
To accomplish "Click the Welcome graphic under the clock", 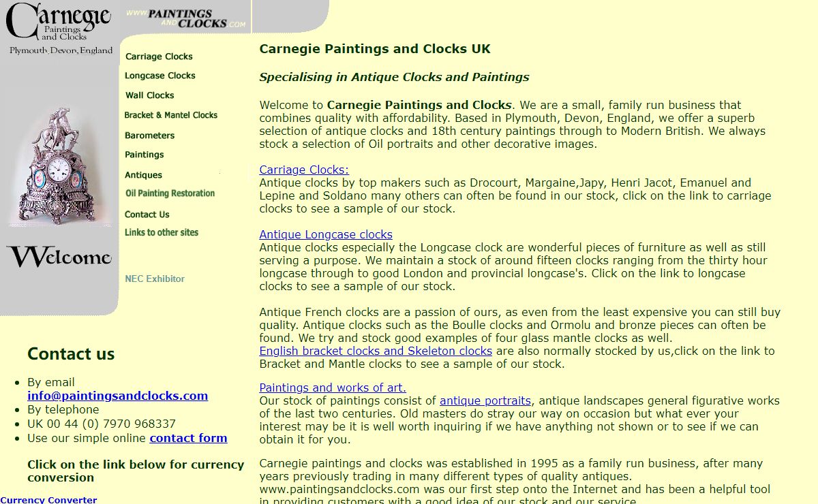I will click(x=59, y=257).
